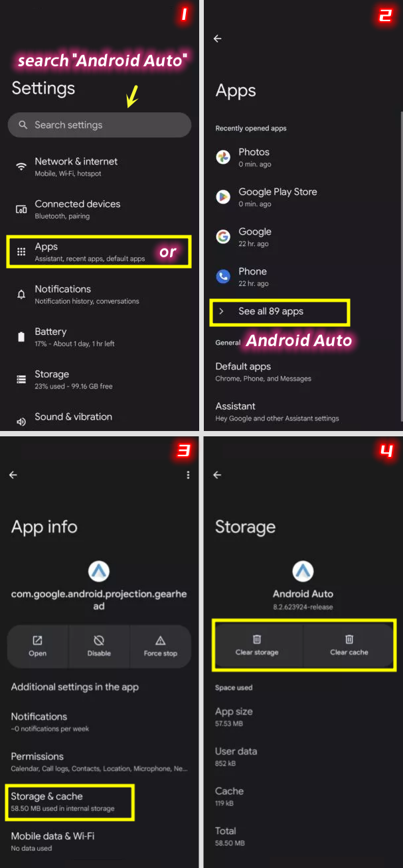The image size is (403, 868).
Task: Click the Clear cache trash icon
Action: click(349, 639)
